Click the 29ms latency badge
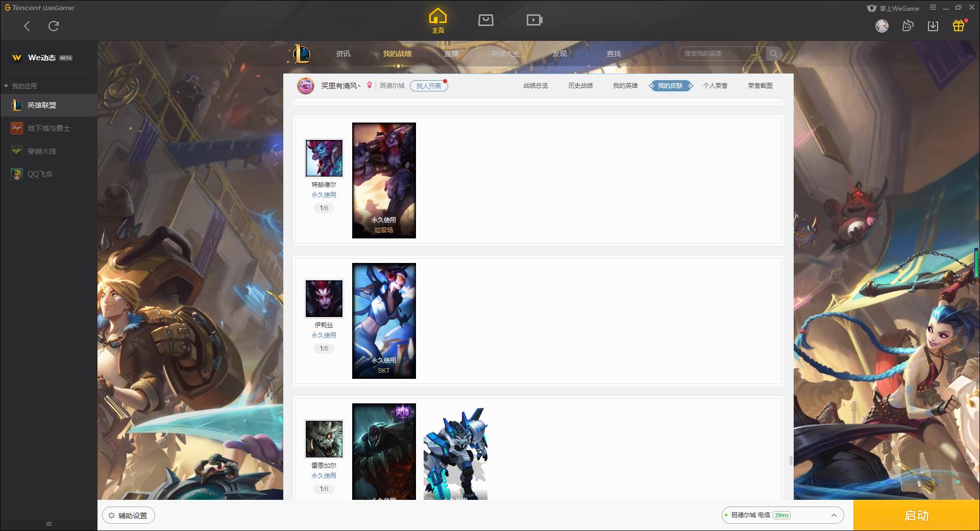This screenshot has width=980, height=531. [781, 516]
